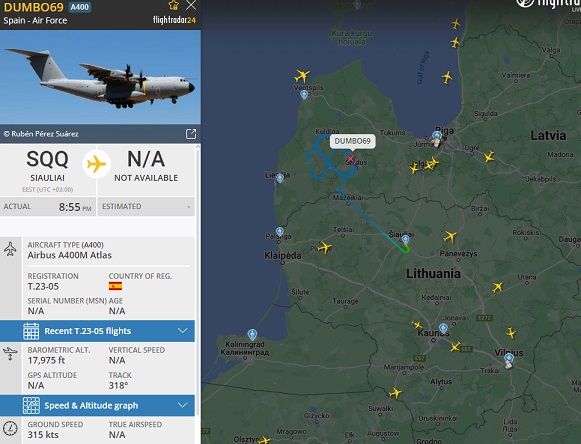Click the yellow plane near Ventspils
This screenshot has width=581, height=444.
coord(302,76)
